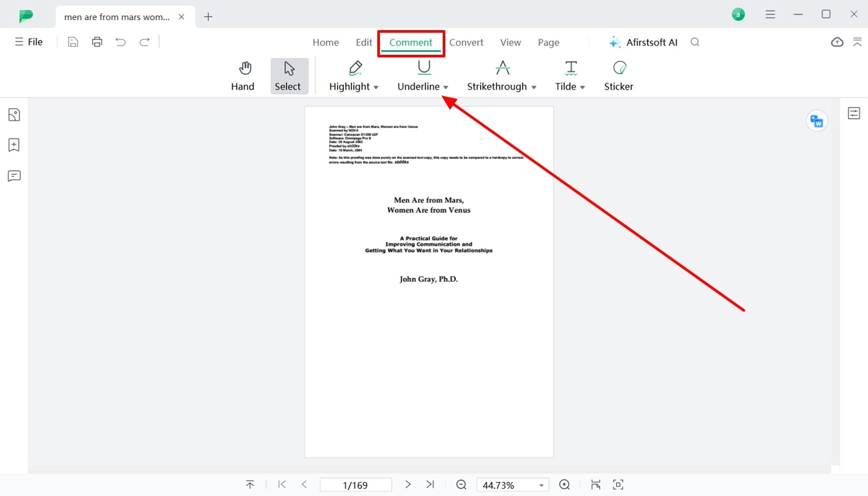This screenshot has width=868, height=496.
Task: Zoom out of the page
Action: (x=461, y=485)
